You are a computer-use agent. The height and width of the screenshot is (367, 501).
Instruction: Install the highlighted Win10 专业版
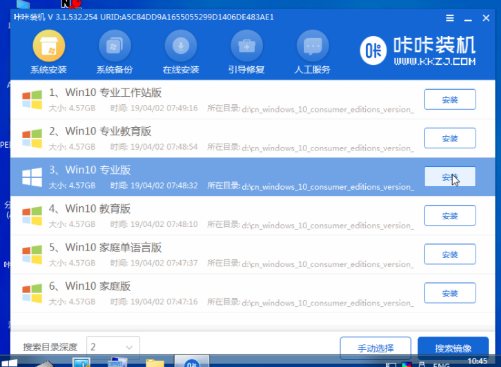(x=450, y=177)
